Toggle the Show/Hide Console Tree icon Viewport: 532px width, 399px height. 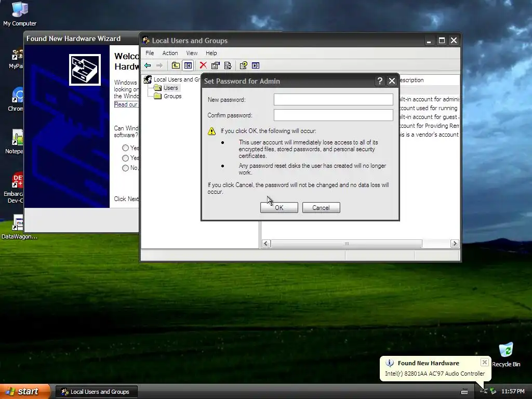(188, 65)
